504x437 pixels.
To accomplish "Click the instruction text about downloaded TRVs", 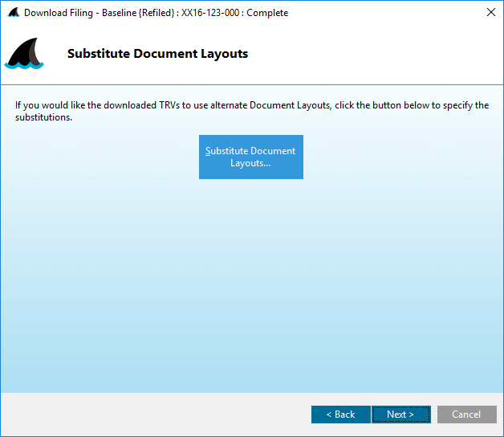I will [x=252, y=111].
